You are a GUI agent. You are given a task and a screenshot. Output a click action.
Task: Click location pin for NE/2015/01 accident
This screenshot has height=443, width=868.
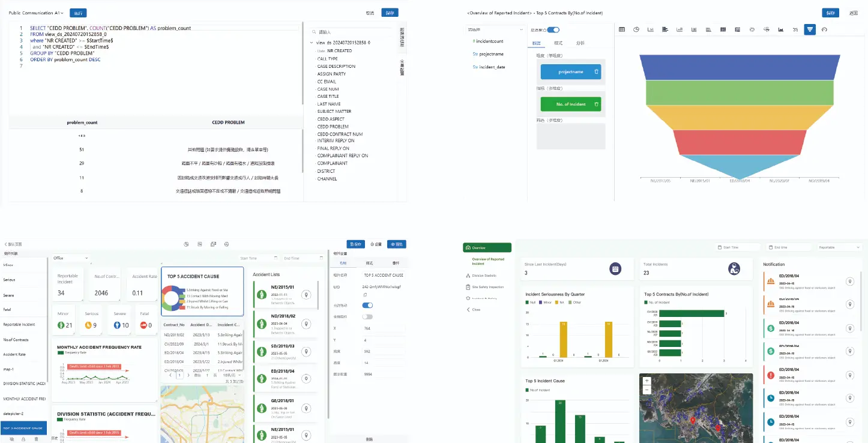pos(306,295)
